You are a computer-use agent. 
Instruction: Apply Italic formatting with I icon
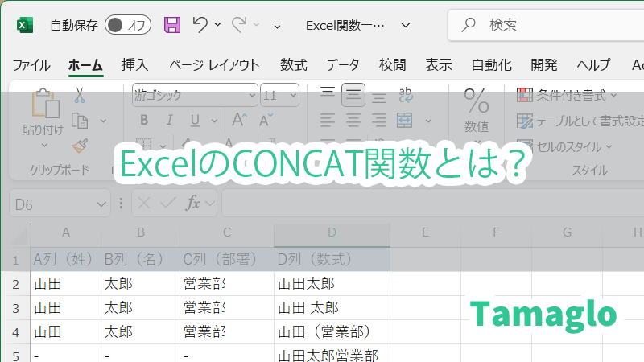coord(168,121)
